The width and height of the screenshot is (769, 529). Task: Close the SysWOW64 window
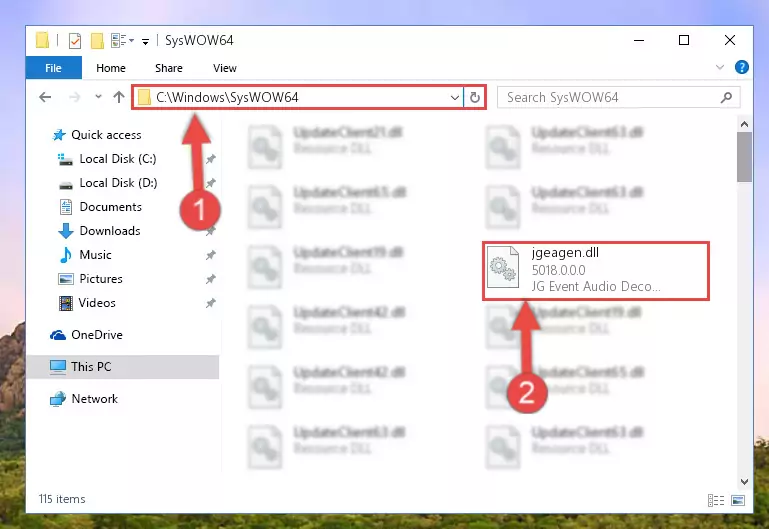click(730, 40)
